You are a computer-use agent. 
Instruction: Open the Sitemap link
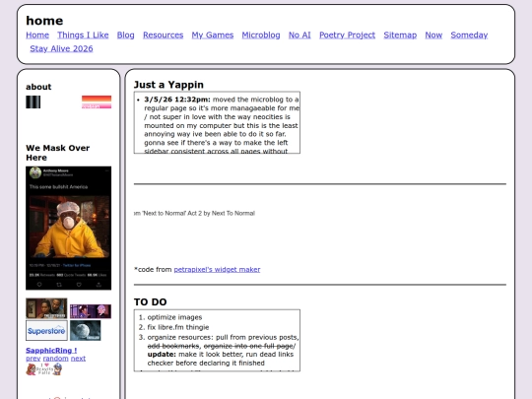click(x=400, y=34)
